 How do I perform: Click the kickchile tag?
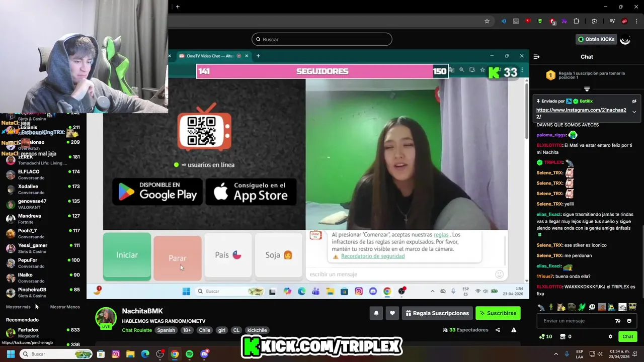(257, 330)
